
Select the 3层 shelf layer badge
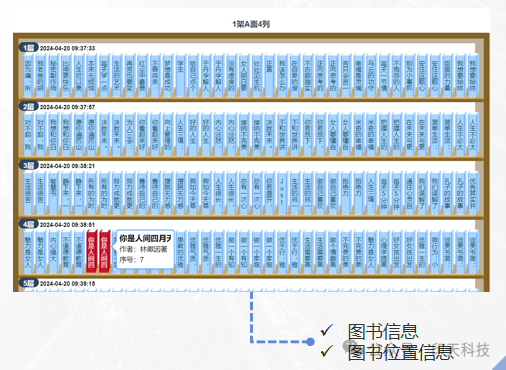28,165
